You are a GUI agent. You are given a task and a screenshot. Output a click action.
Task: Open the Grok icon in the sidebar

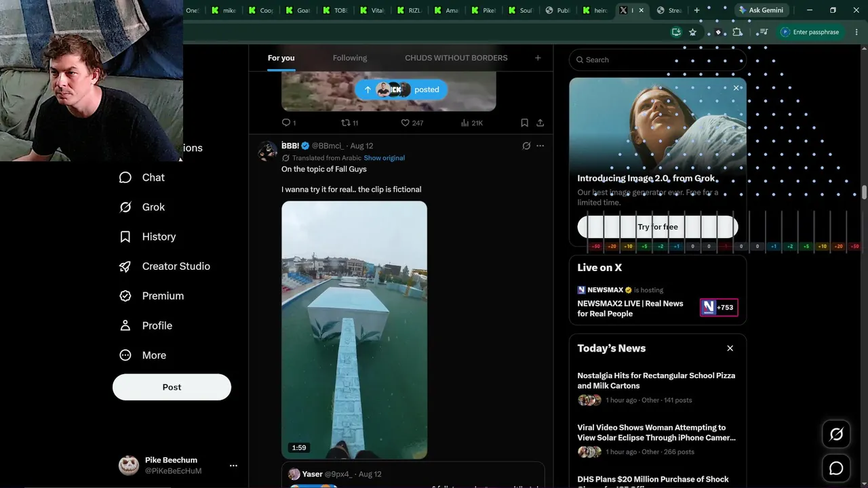coord(125,207)
